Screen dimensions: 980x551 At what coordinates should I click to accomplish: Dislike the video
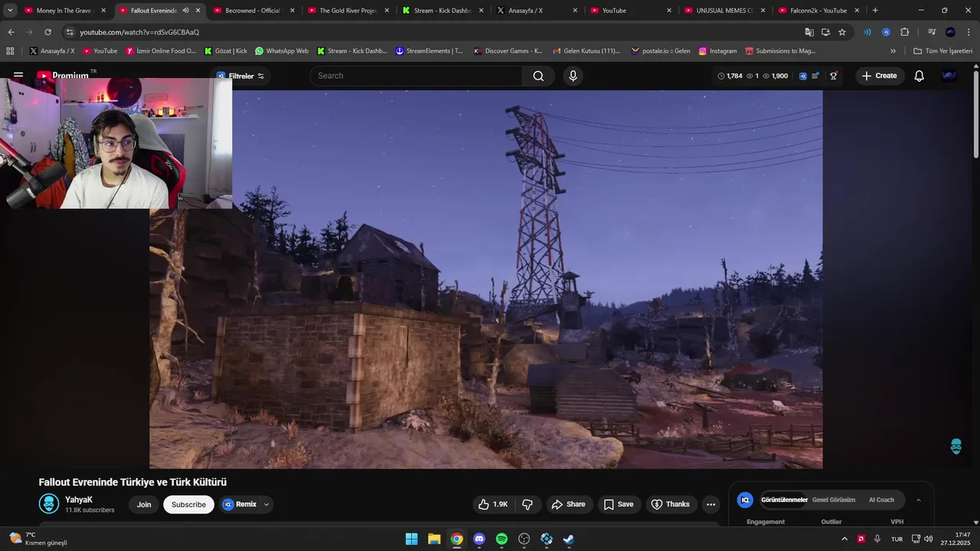528,504
